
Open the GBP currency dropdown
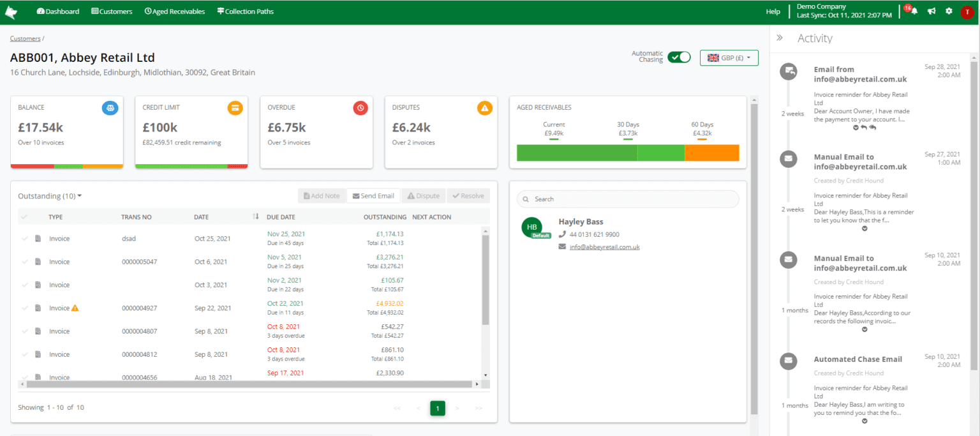[729, 57]
